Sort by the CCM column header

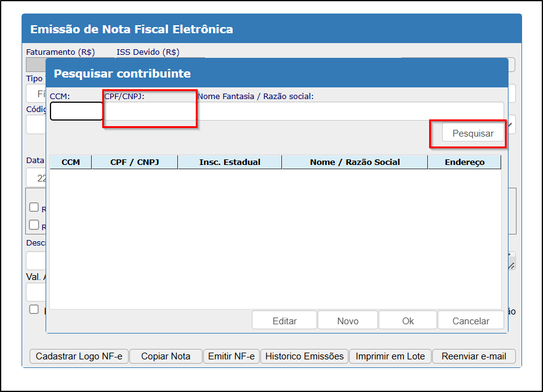tap(71, 162)
